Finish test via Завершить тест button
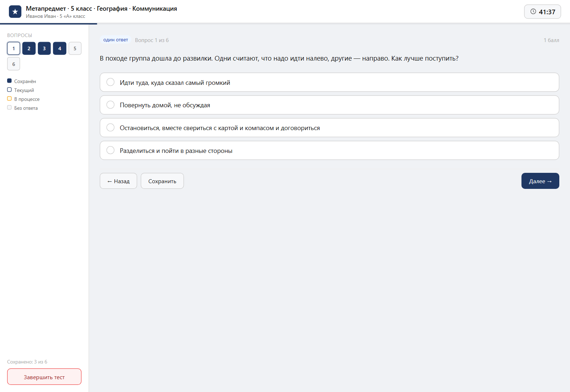The image size is (570, 392). [x=44, y=377]
